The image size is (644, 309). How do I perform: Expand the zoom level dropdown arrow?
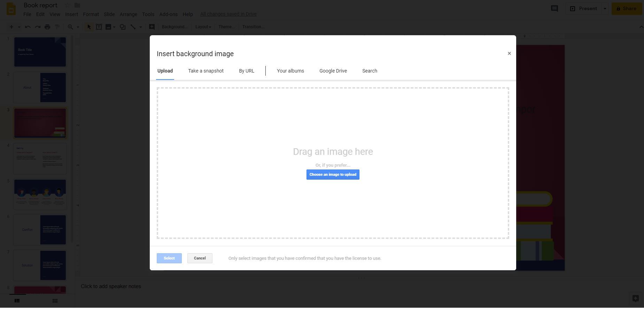click(x=78, y=27)
